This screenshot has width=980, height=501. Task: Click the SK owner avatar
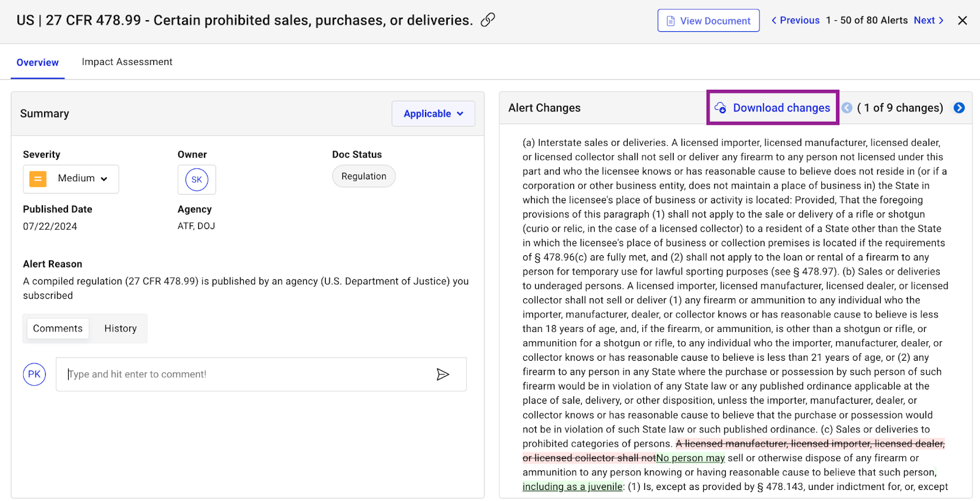pyautogui.click(x=197, y=179)
